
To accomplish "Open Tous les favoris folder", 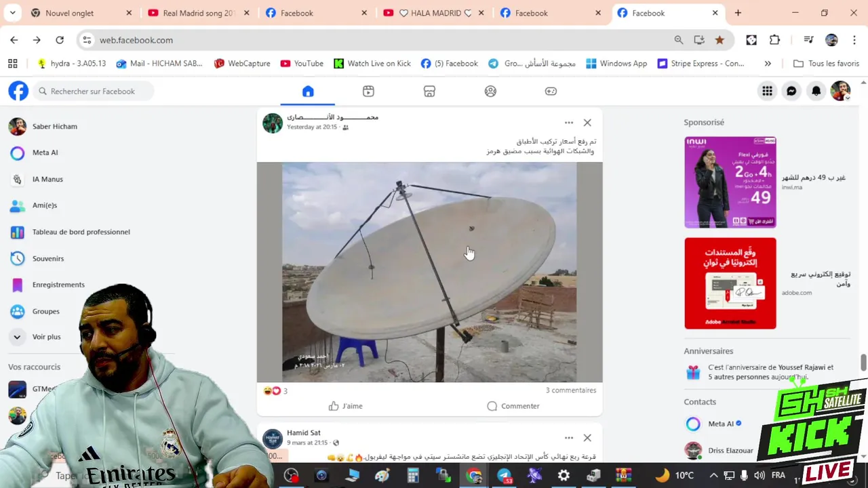I will tap(826, 63).
